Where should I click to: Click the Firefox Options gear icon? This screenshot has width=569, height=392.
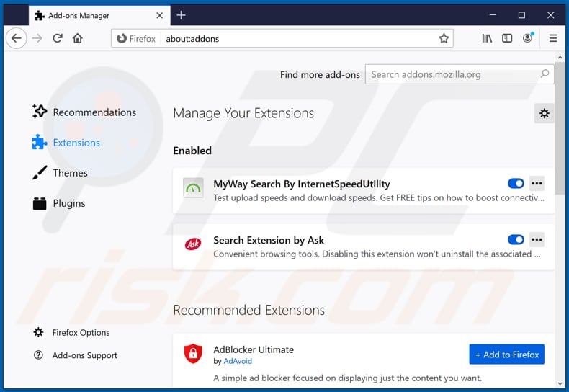pyautogui.click(x=38, y=332)
